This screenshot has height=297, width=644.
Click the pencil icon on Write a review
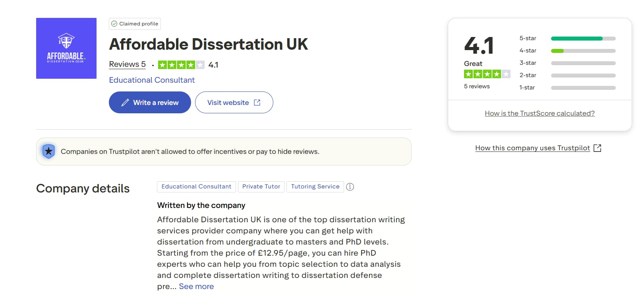(x=125, y=103)
